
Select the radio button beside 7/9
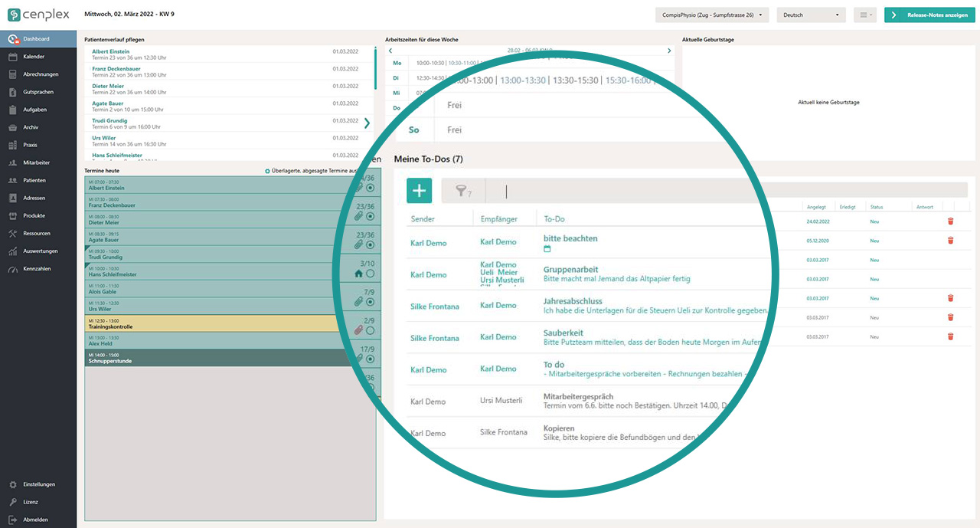[x=371, y=302]
